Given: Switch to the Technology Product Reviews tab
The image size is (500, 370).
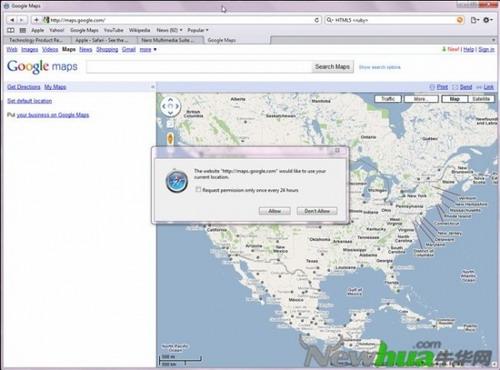Looking at the screenshot, I should click(36, 40).
